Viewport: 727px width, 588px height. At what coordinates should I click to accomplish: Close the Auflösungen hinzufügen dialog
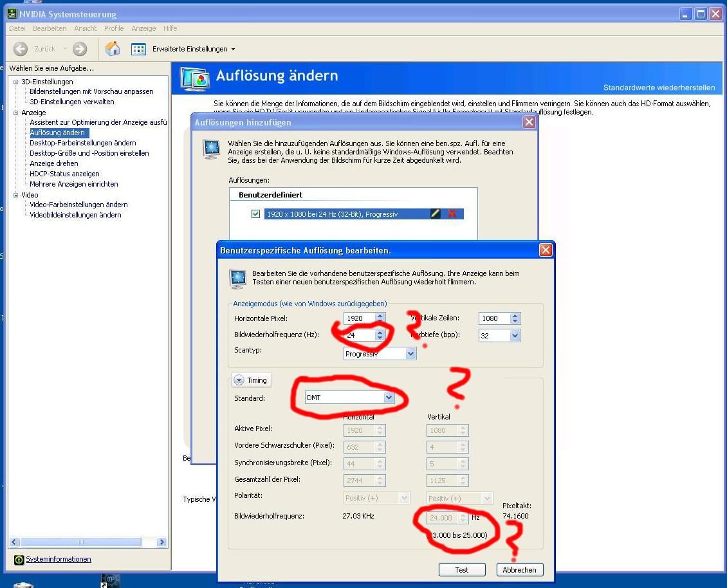coord(529,122)
